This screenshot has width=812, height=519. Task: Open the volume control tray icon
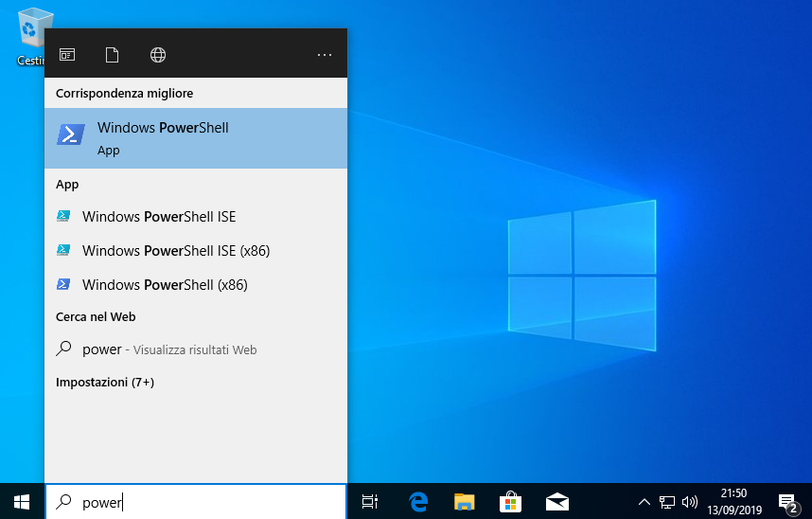coord(690,501)
